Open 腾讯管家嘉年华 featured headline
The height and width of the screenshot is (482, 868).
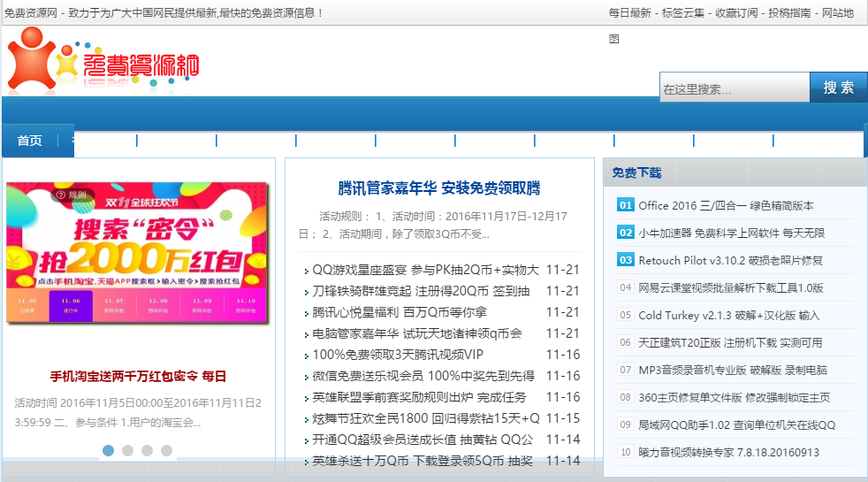(x=439, y=188)
